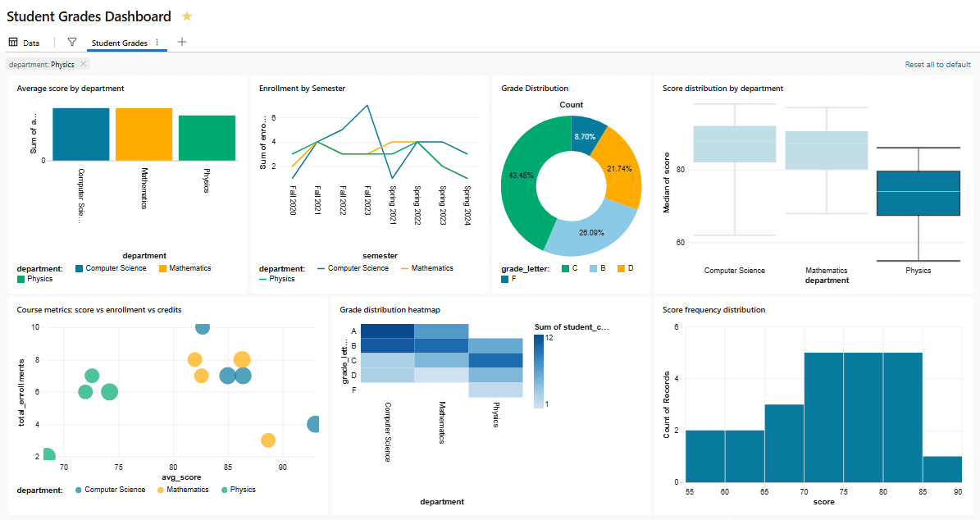980x520 pixels.
Task: Open the Student Grades tab options menu
Action: pos(157,43)
